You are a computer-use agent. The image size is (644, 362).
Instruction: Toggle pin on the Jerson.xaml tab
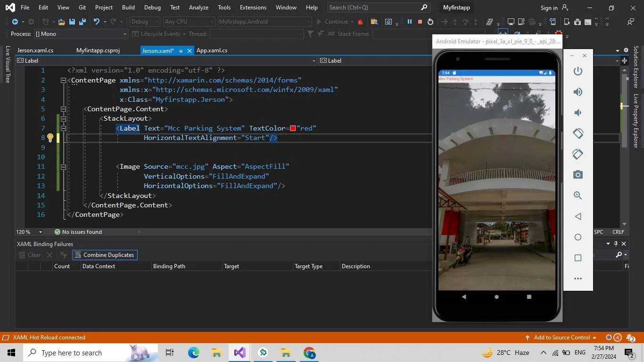point(181,50)
